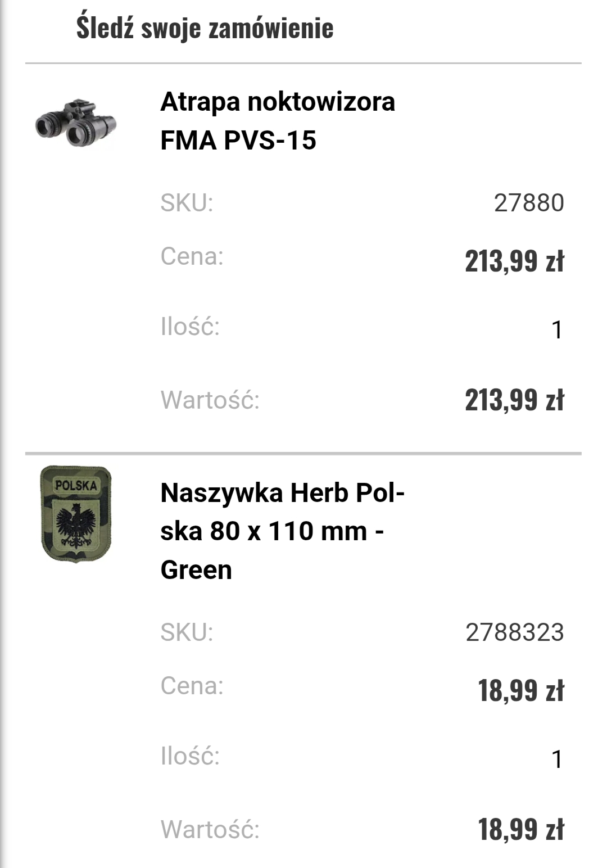Image resolution: width=607 pixels, height=868 pixels.
Task: Open the "Atrapa noktowizora FMA PVS-15" product title
Action: (278, 121)
